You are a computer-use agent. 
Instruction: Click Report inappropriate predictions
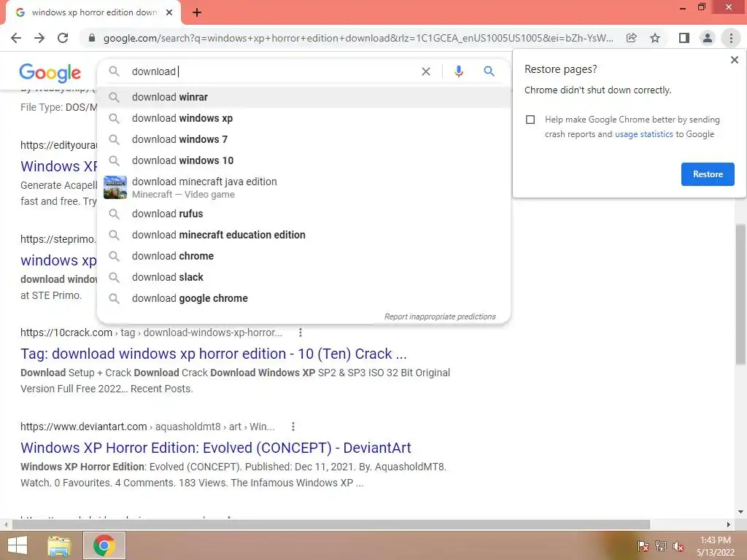click(x=440, y=316)
